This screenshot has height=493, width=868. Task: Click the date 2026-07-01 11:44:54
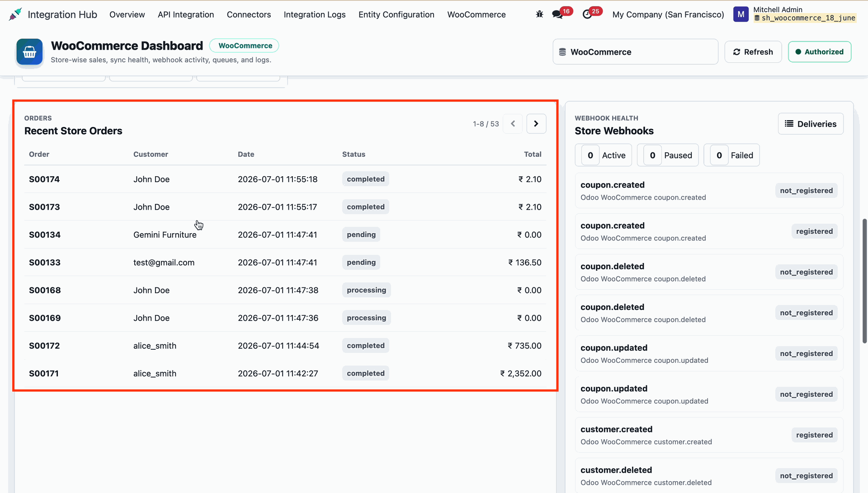278,346
